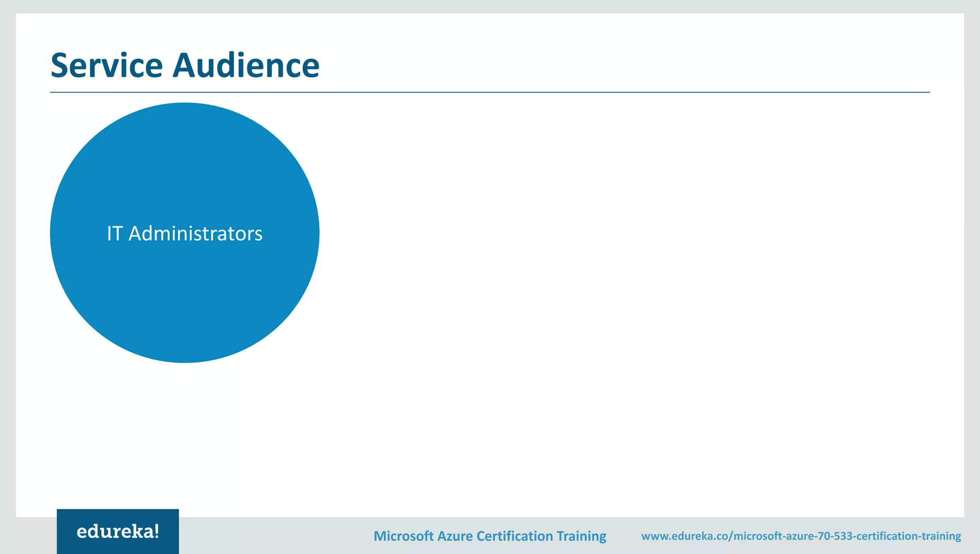Click the word "Training" in footer title
This screenshot has height=554, width=980.
pos(581,536)
